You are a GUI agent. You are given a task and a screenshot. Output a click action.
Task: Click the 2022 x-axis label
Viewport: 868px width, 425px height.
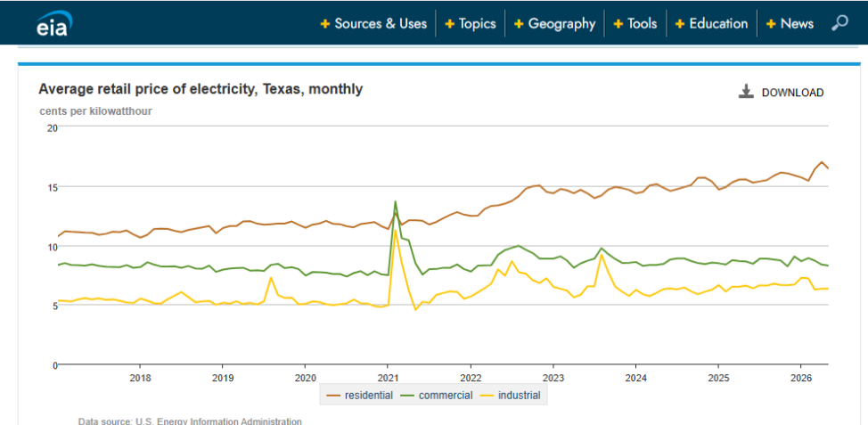tap(471, 378)
